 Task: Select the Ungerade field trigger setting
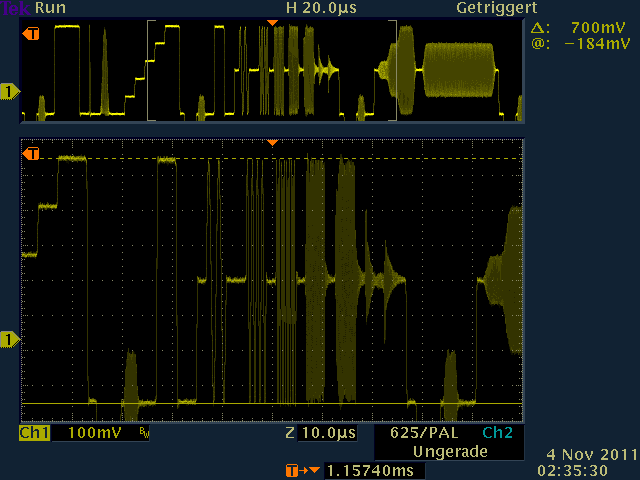click(x=450, y=451)
